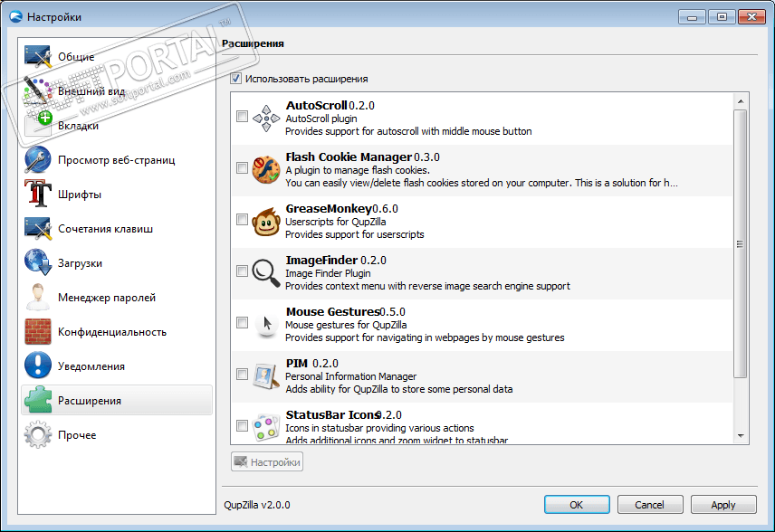Open the Загрузки section
Viewport: 775px width, 532px height.
coord(117,262)
